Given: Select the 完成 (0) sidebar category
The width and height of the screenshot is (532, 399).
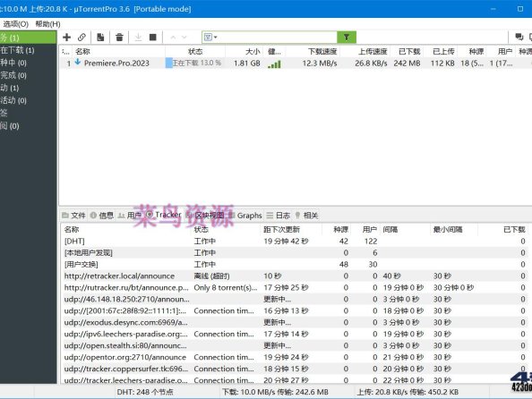Looking at the screenshot, I should pos(28,75).
